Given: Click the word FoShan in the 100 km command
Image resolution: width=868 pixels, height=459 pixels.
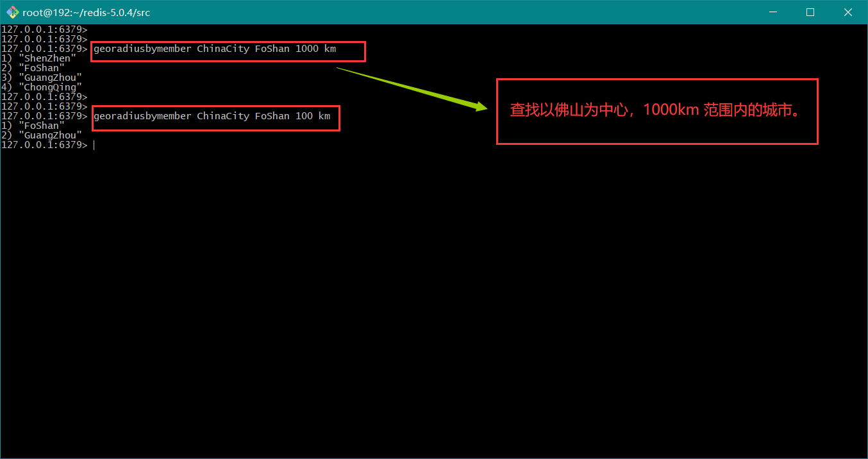Looking at the screenshot, I should click(272, 116).
